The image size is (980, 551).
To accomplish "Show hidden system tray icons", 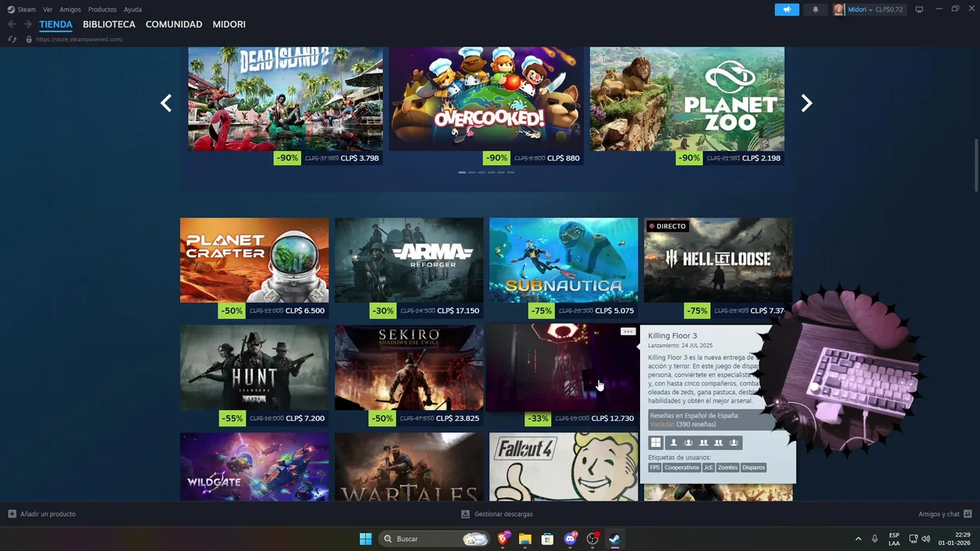I will (858, 539).
